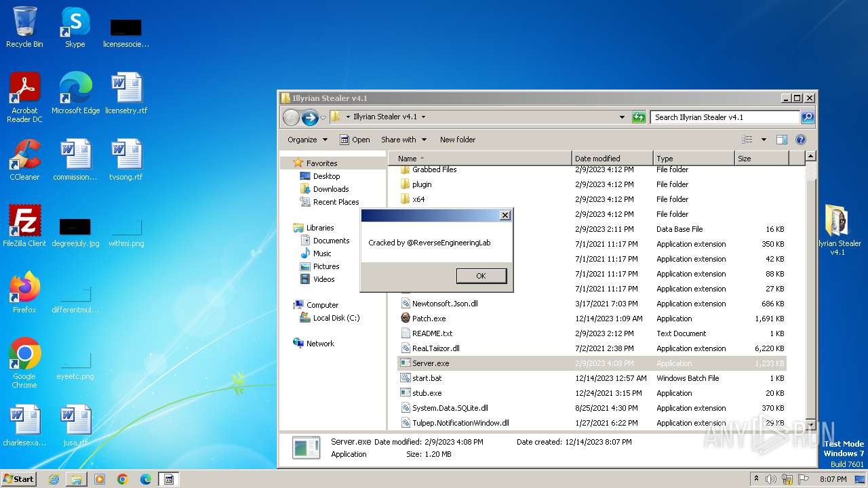Click the Open toolbar button
This screenshot has width=868, height=488.
(355, 140)
